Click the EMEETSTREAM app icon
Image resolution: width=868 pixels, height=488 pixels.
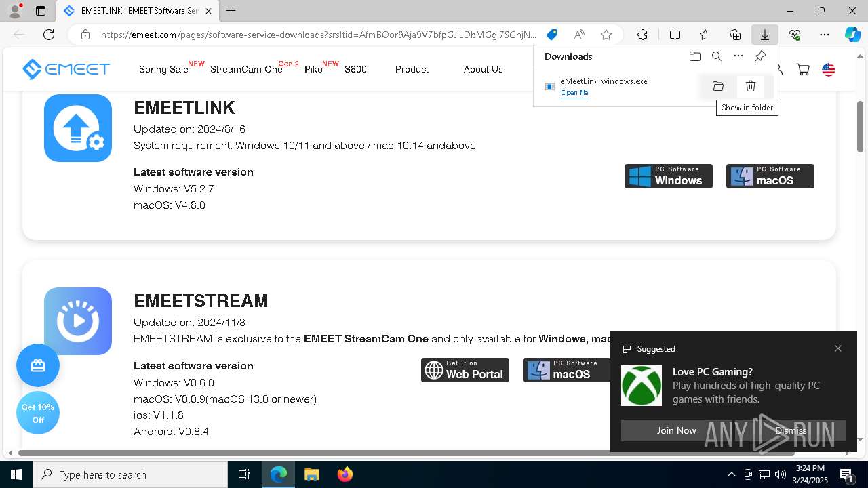[78, 321]
